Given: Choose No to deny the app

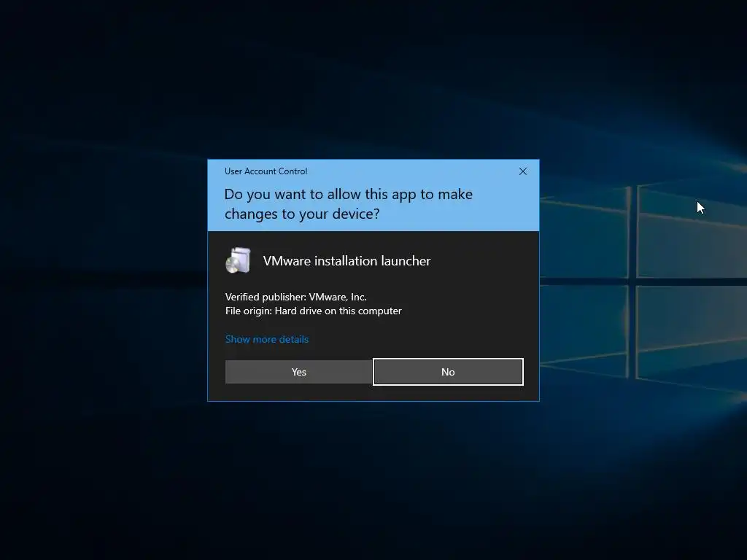Looking at the screenshot, I should point(448,372).
